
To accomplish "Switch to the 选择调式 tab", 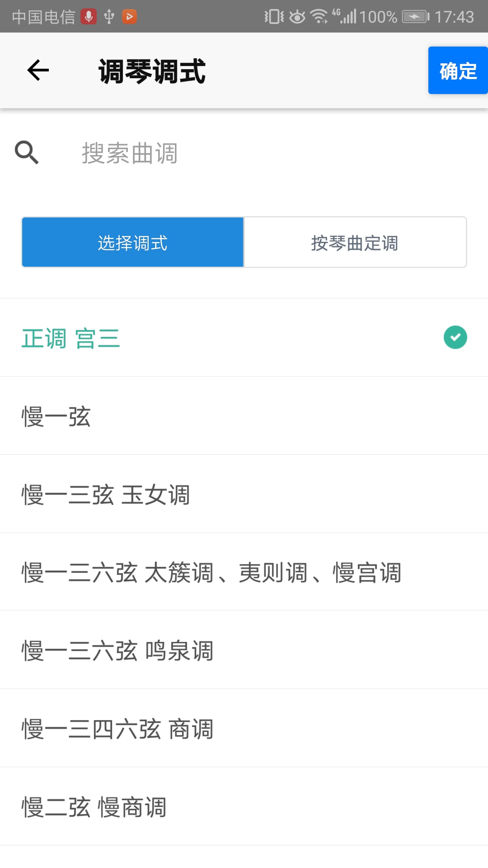I will 133,243.
